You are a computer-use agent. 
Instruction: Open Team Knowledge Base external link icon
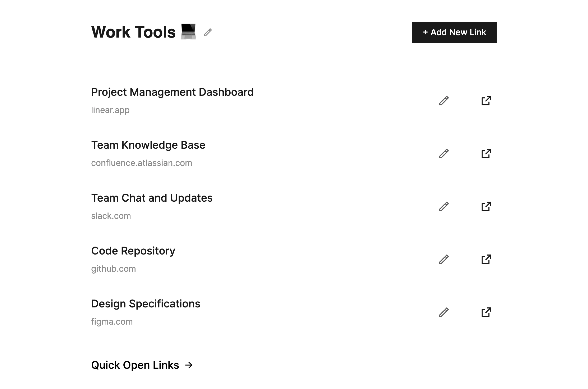tap(486, 154)
